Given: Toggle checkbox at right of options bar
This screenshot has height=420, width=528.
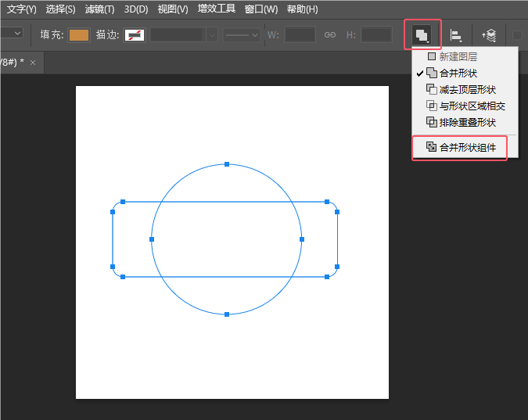Looking at the screenshot, I should 517,35.
